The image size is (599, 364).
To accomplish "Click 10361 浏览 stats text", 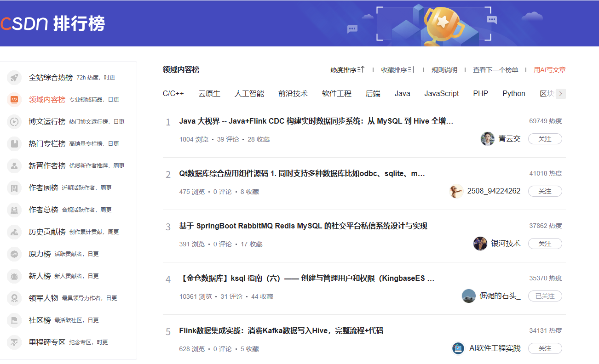I will [196, 297].
